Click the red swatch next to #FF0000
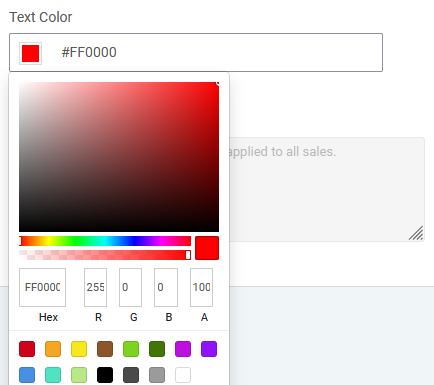 tap(30, 53)
